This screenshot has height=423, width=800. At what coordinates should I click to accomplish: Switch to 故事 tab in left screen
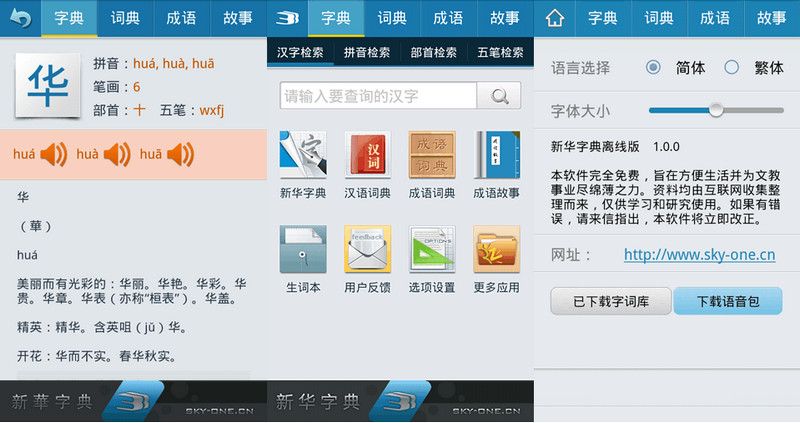tap(238, 18)
